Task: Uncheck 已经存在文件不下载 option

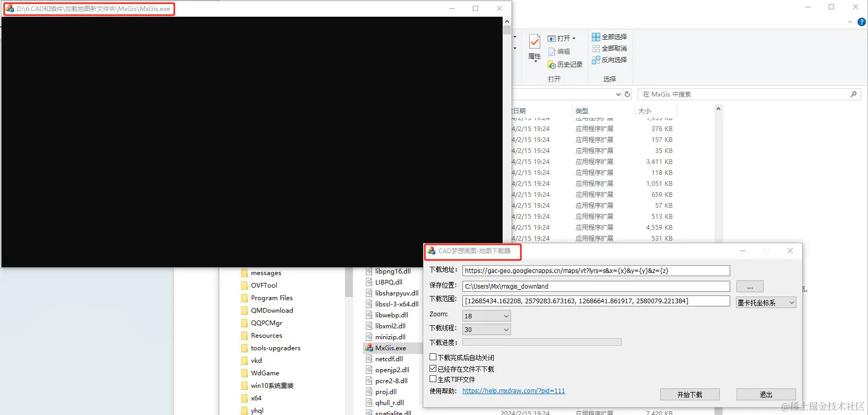Action: (433, 369)
